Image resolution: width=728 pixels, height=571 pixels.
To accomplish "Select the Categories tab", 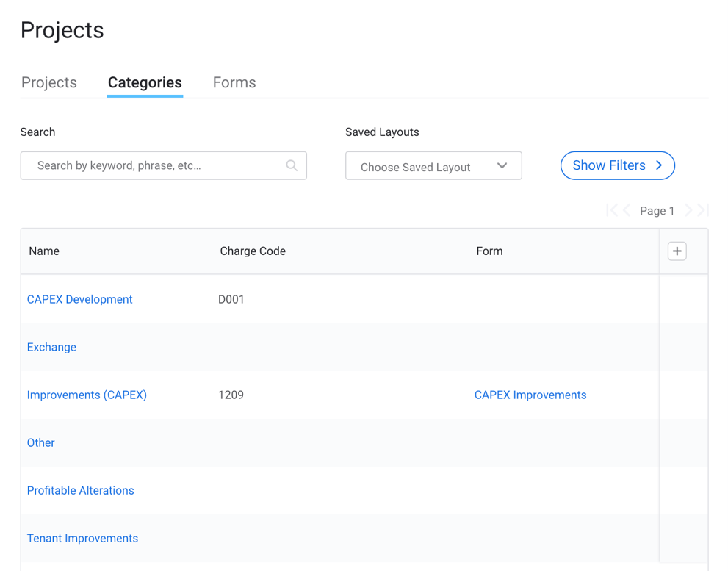I will click(x=145, y=82).
